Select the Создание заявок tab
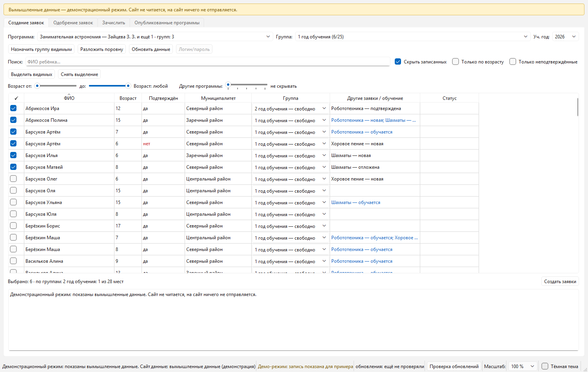This screenshot has height=372, width=588. click(x=26, y=23)
